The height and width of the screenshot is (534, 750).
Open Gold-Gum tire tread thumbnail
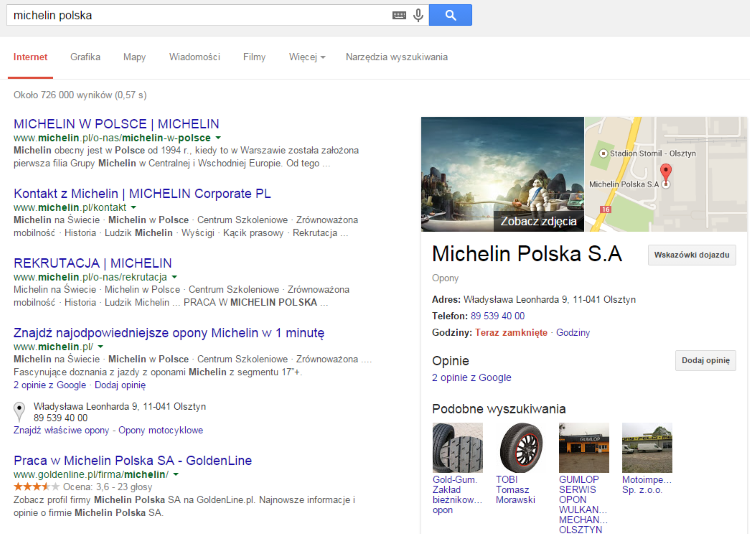(458, 447)
